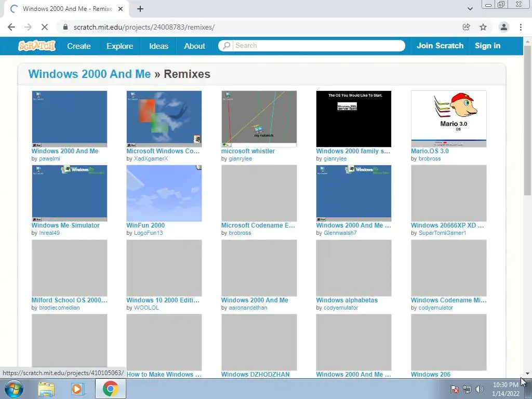Screen dimensions: 532x399
Task: View author brodiecomedian's profile
Action: [59, 308]
